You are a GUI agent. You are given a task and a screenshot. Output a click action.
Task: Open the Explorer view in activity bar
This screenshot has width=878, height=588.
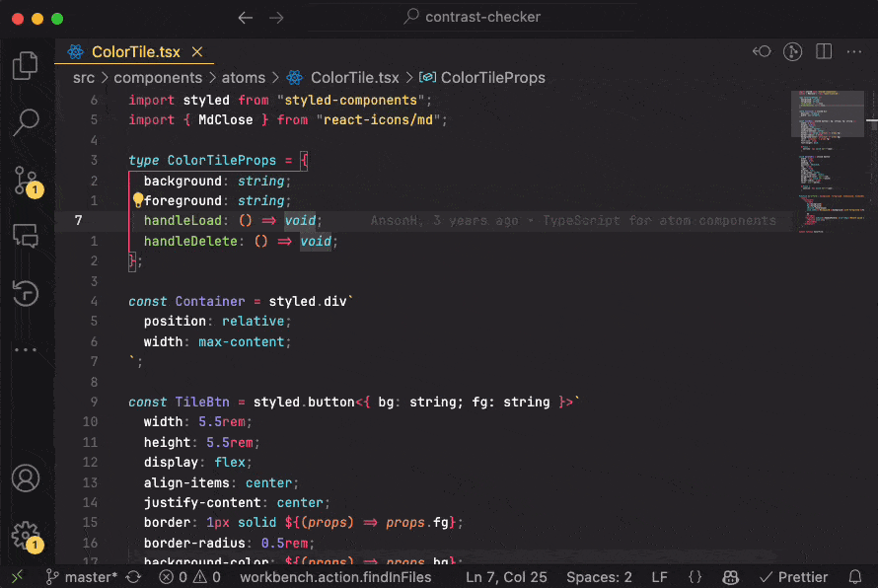tap(26, 66)
